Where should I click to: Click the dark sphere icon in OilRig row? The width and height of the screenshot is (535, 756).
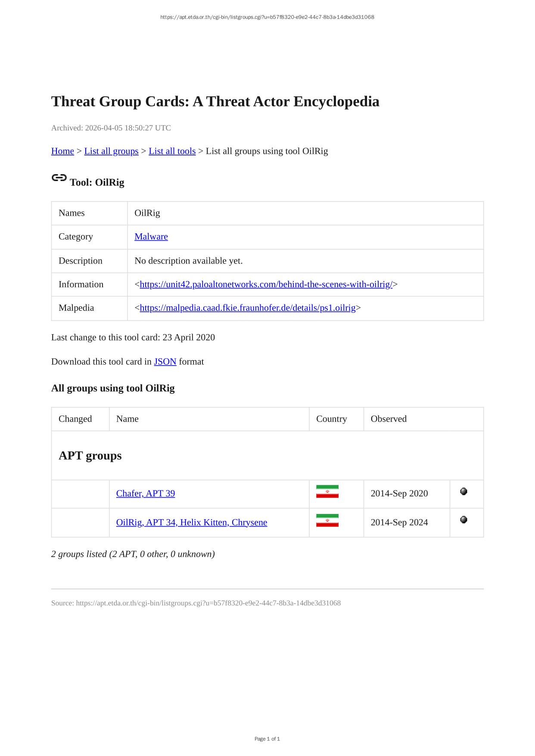tap(463, 520)
